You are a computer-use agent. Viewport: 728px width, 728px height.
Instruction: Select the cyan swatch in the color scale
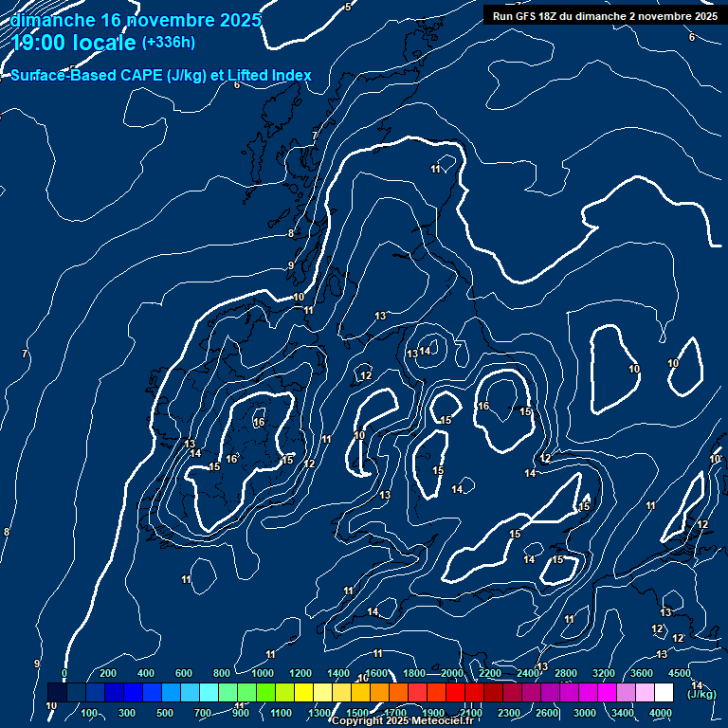click(x=209, y=693)
